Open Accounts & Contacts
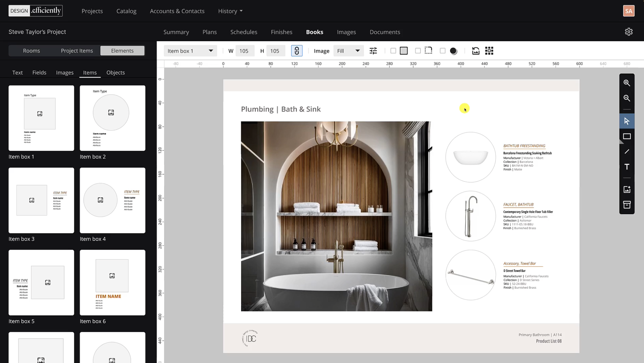 click(177, 11)
